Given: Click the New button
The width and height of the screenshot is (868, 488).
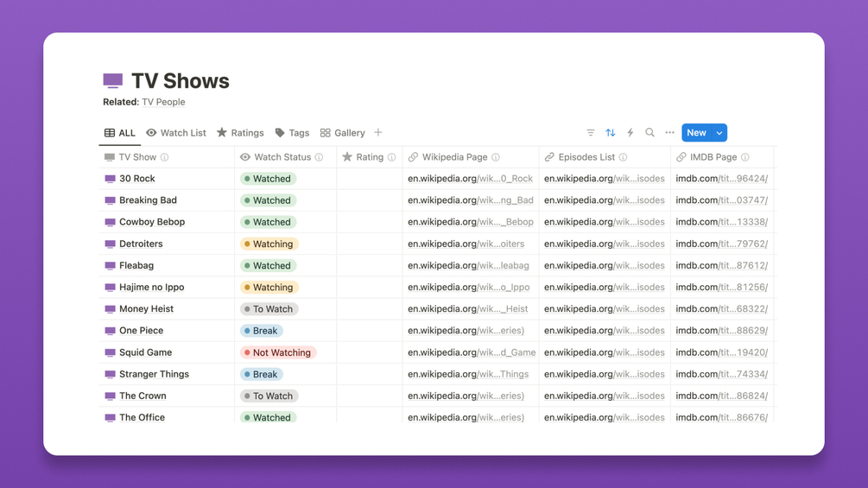Looking at the screenshot, I should coord(696,133).
